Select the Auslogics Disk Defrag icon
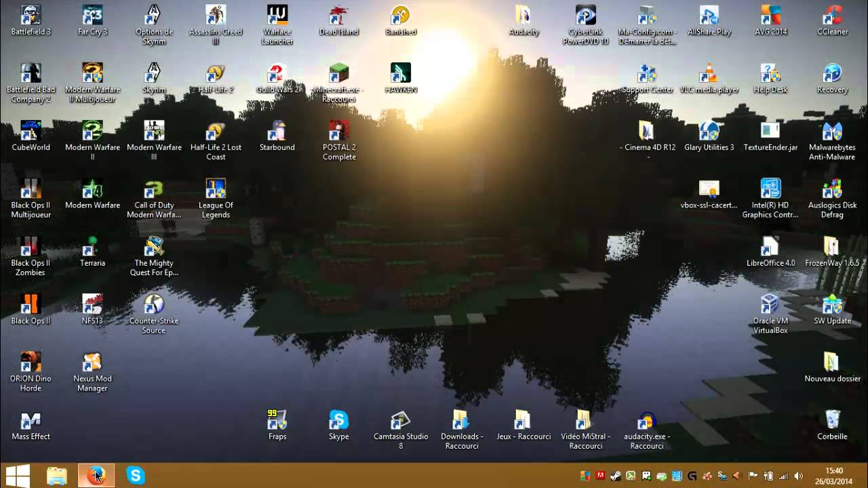 tap(832, 188)
